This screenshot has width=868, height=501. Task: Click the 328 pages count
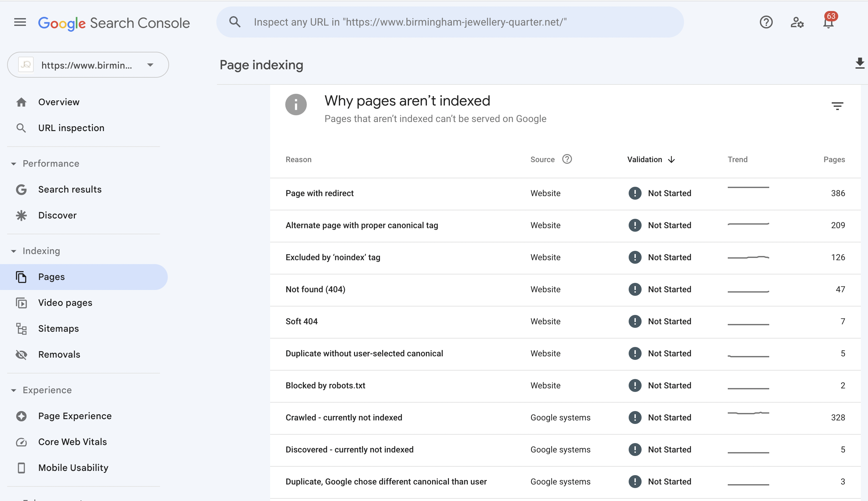coord(838,417)
